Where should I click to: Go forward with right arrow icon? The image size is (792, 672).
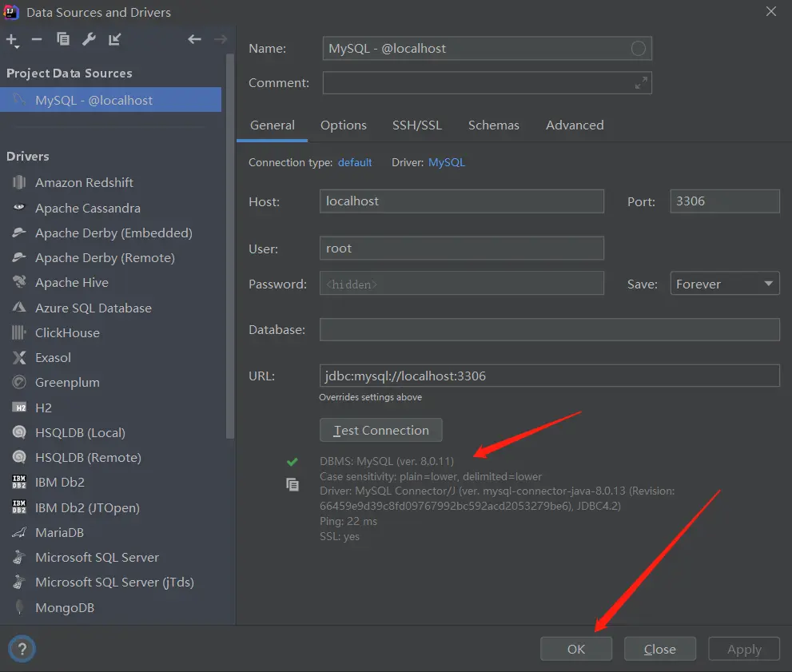(x=221, y=39)
